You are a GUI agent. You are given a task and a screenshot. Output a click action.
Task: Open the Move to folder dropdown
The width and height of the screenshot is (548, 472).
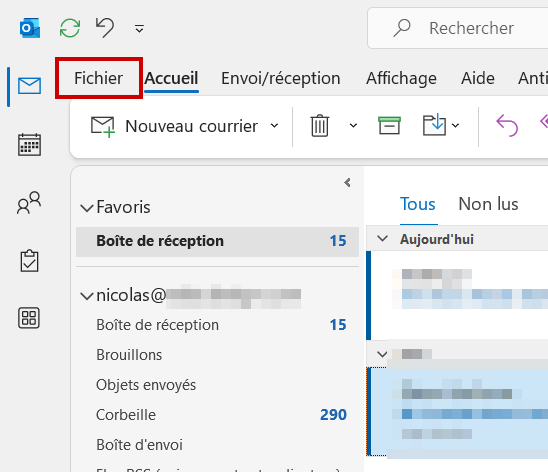click(x=455, y=125)
